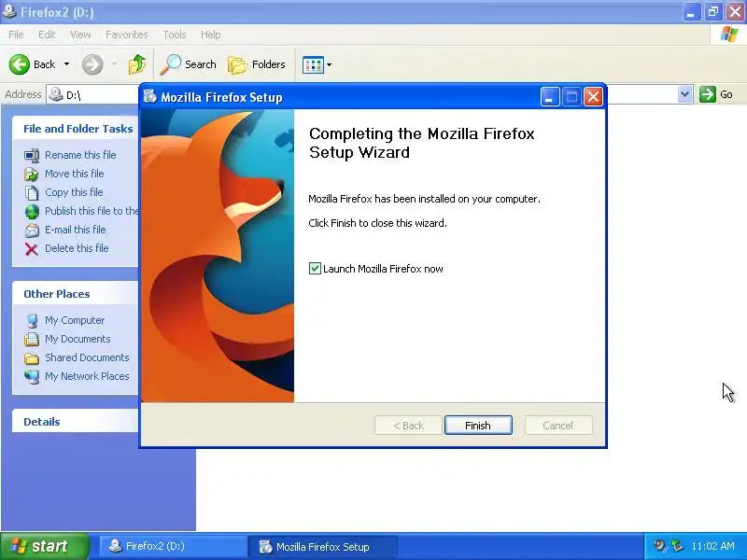Open My Computer from Other Places

point(75,320)
